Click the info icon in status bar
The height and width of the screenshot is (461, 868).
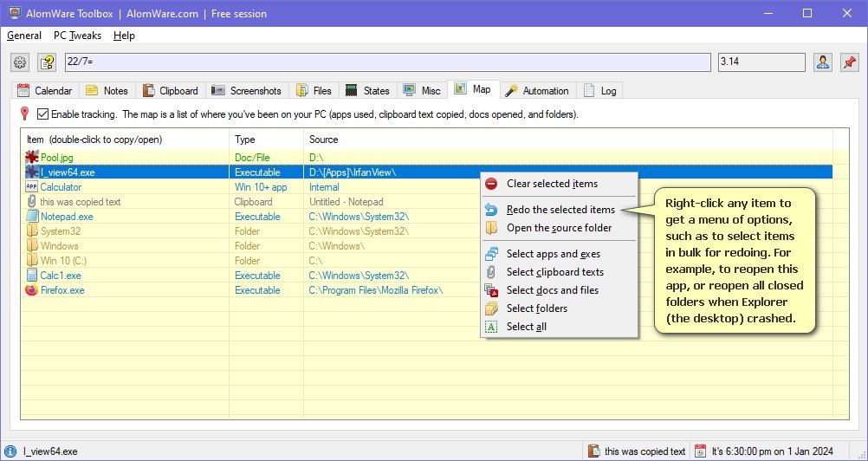[x=10, y=451]
